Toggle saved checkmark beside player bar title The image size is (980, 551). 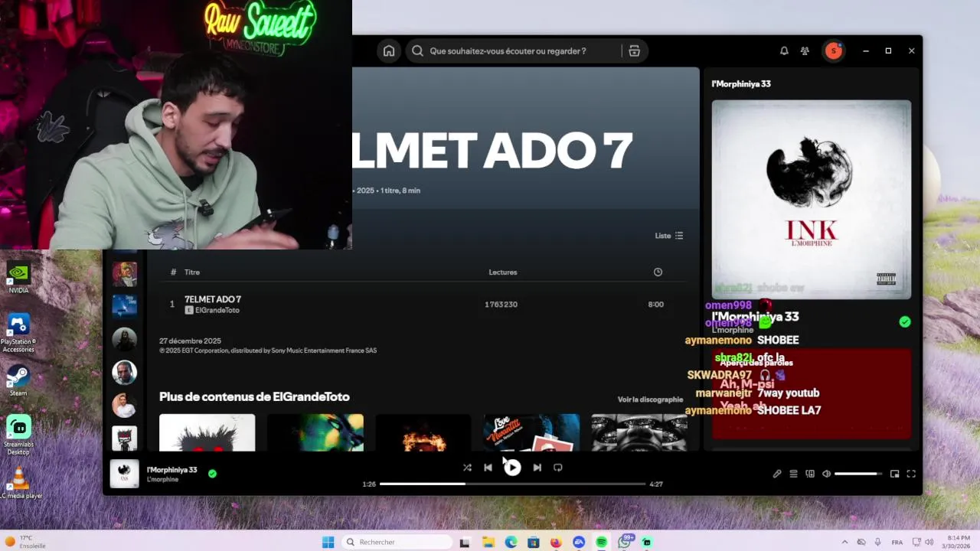coord(212,474)
